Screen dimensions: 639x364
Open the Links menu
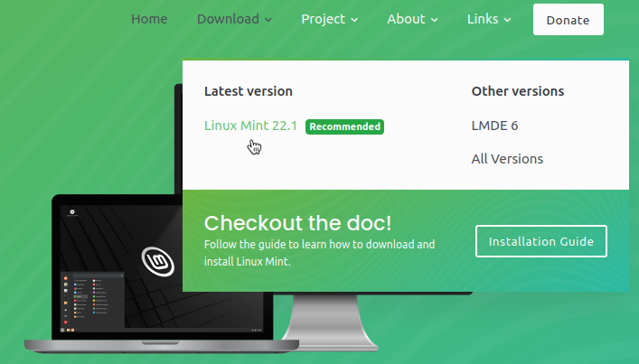[x=489, y=19]
